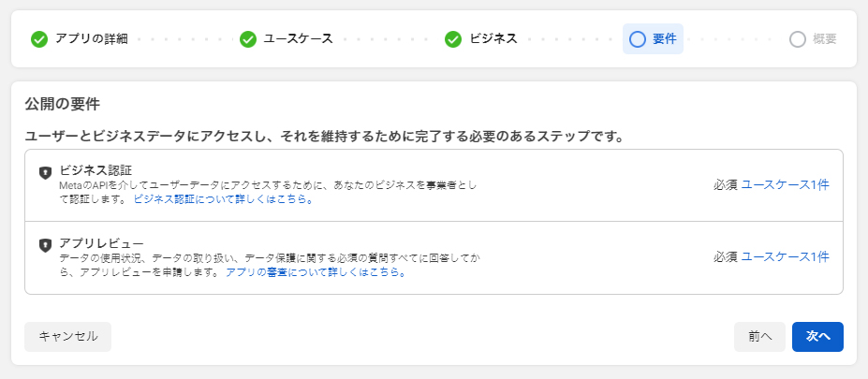Click ユースケース1件 link in アプリレビュー row
Image resolution: width=868 pixels, height=379 pixels.
tap(785, 256)
